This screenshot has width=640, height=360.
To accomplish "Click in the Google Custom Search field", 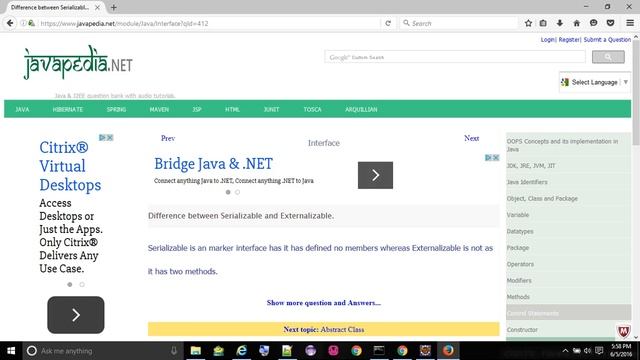I will click(x=455, y=57).
